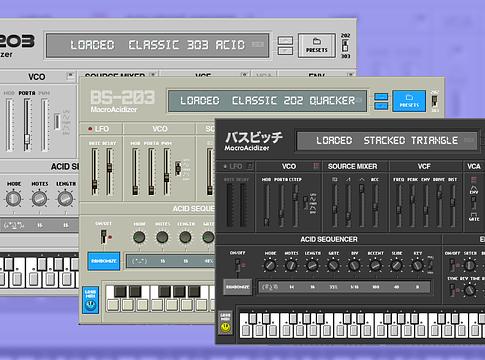Click the DIV knob in dark sequencer

pos(354,266)
